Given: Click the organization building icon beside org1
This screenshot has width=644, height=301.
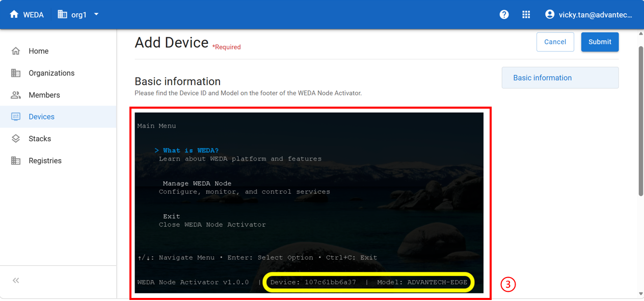Looking at the screenshot, I should [63, 14].
